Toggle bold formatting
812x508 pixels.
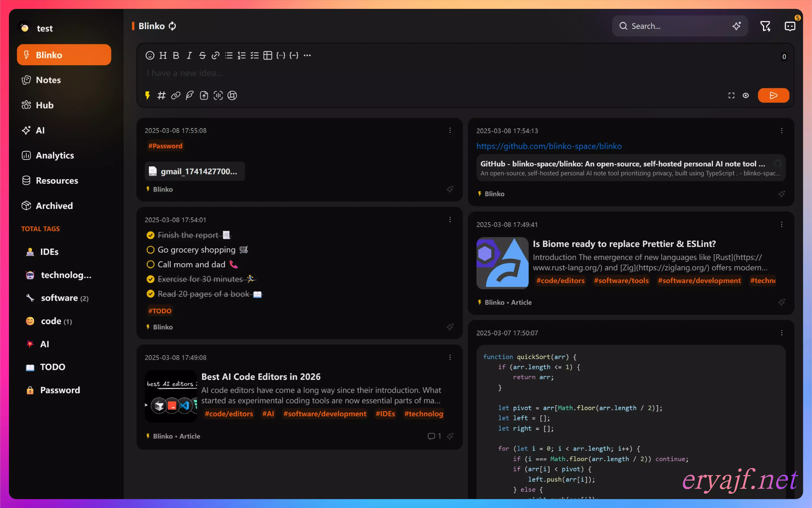pos(176,55)
